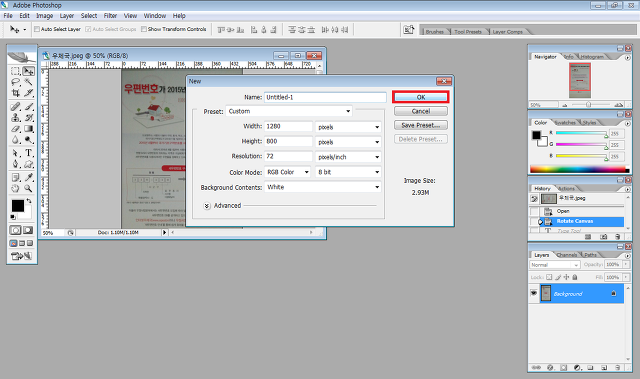This screenshot has height=379, width=640.
Task: Select the Dodge tool
Action: pos(28,140)
